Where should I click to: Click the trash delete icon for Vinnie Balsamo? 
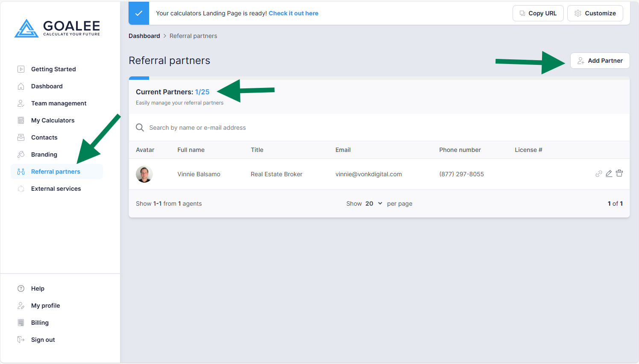[619, 173]
